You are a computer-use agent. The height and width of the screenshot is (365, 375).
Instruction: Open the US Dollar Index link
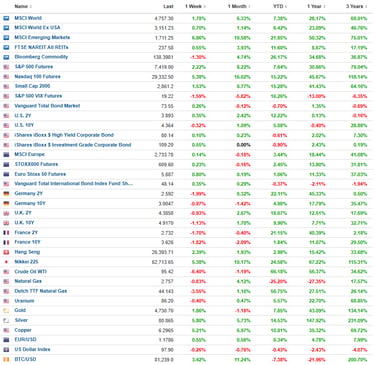point(32,349)
